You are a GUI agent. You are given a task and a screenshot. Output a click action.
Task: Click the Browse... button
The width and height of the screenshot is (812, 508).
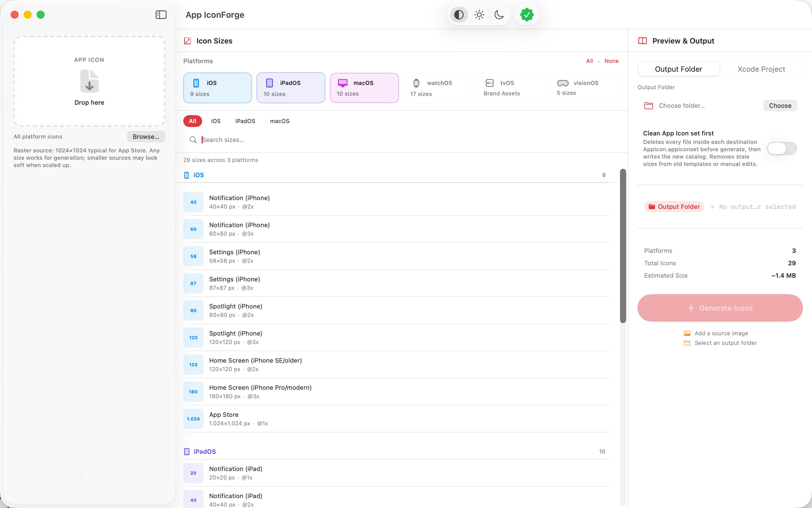[x=146, y=137]
